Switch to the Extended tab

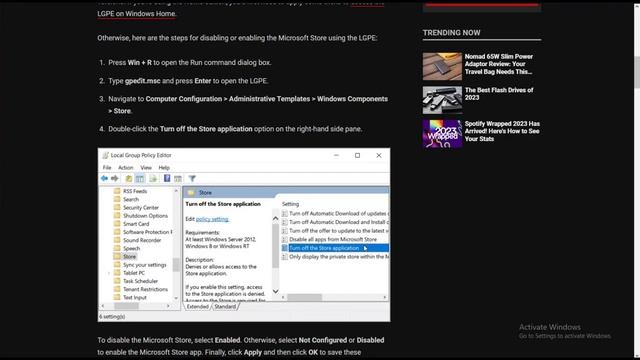pyautogui.click(x=198, y=307)
